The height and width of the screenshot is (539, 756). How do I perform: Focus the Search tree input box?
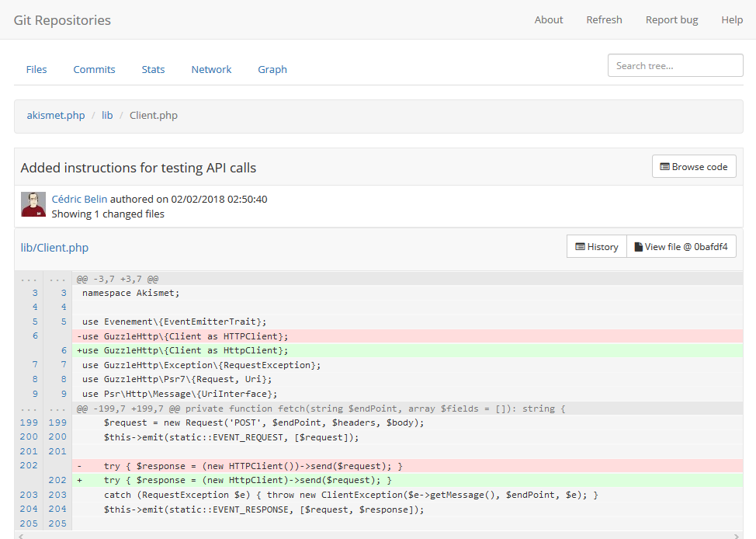tap(675, 65)
